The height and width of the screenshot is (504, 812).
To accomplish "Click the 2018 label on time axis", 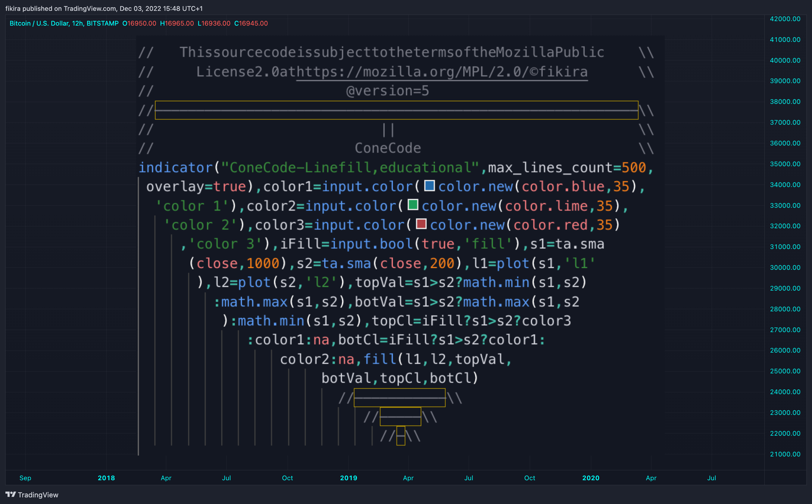I will tap(106, 478).
